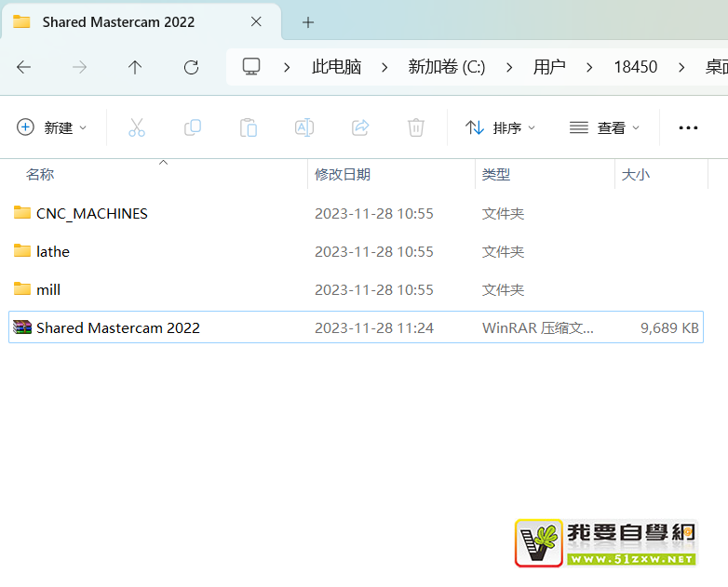Open the three-dot more options menu

(x=688, y=127)
